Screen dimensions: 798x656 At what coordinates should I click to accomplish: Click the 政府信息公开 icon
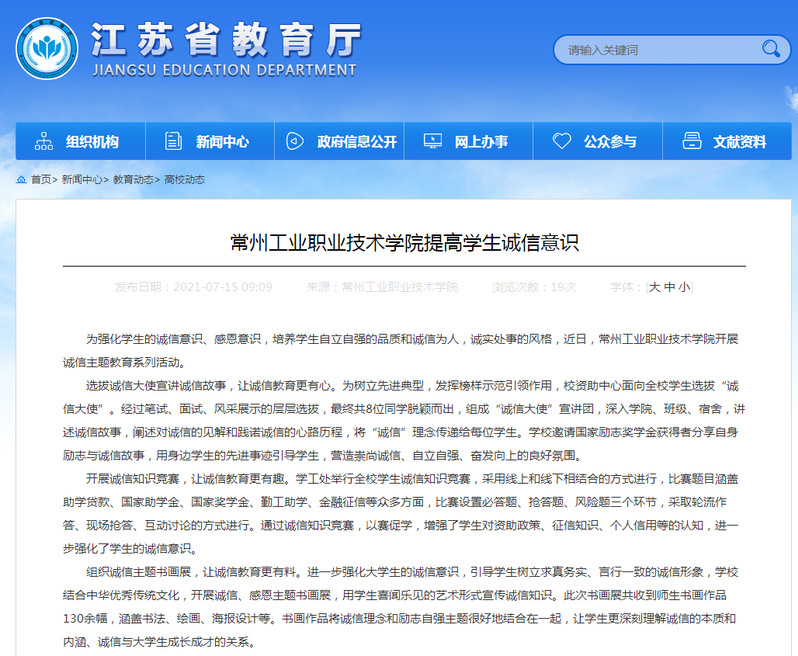(x=296, y=141)
